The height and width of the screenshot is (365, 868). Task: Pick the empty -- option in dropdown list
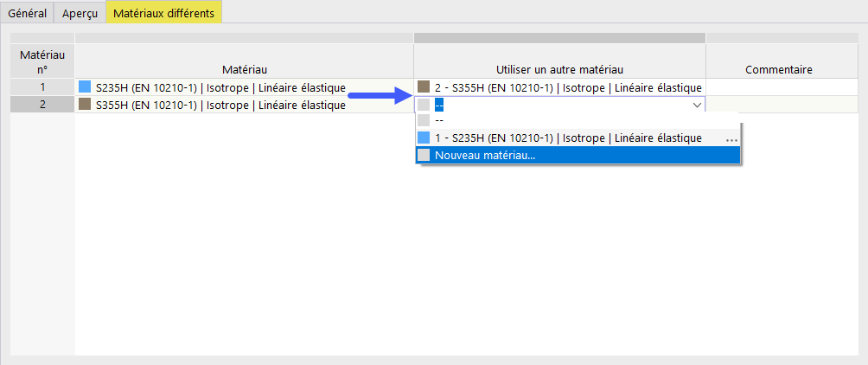(578, 120)
